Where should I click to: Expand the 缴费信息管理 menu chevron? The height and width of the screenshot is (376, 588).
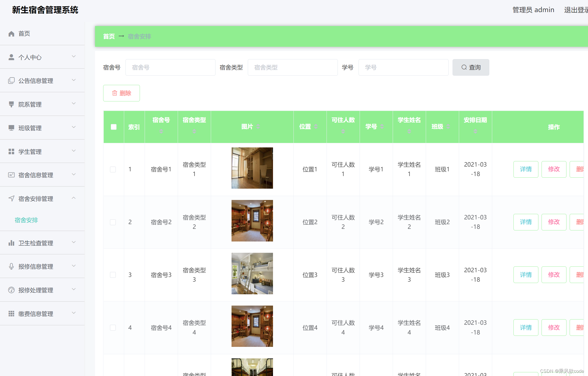(x=74, y=313)
